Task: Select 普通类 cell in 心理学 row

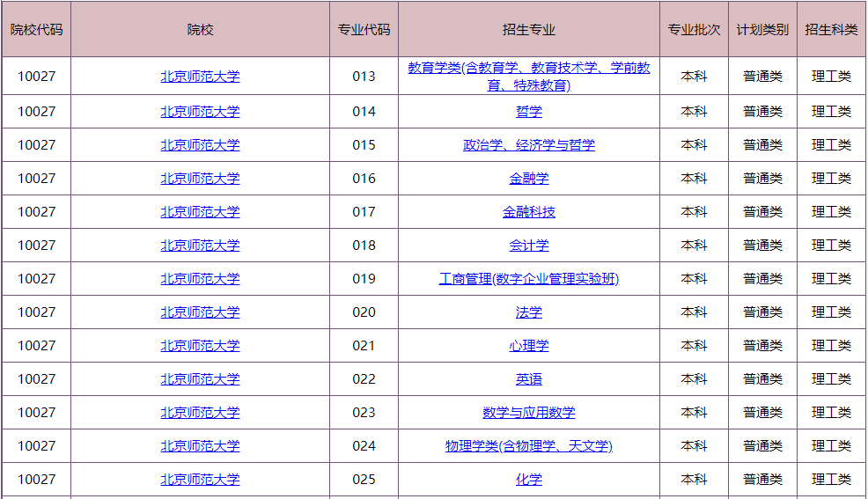Action: [x=762, y=346]
